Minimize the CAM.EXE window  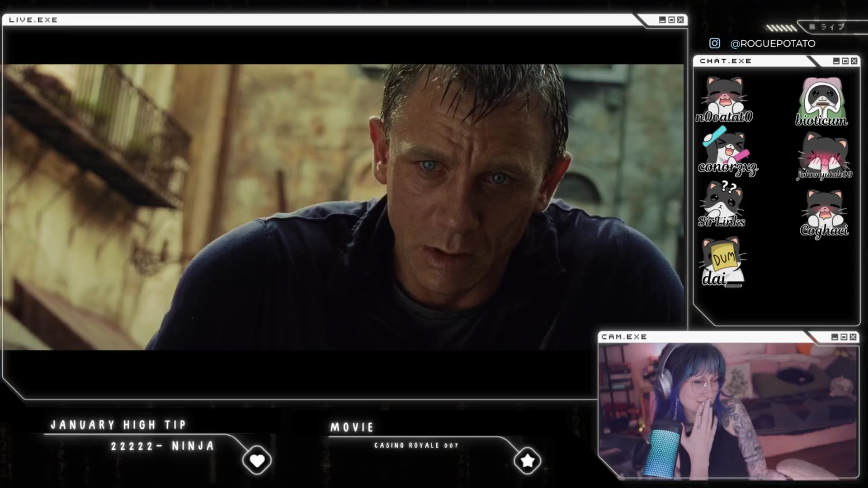point(835,337)
